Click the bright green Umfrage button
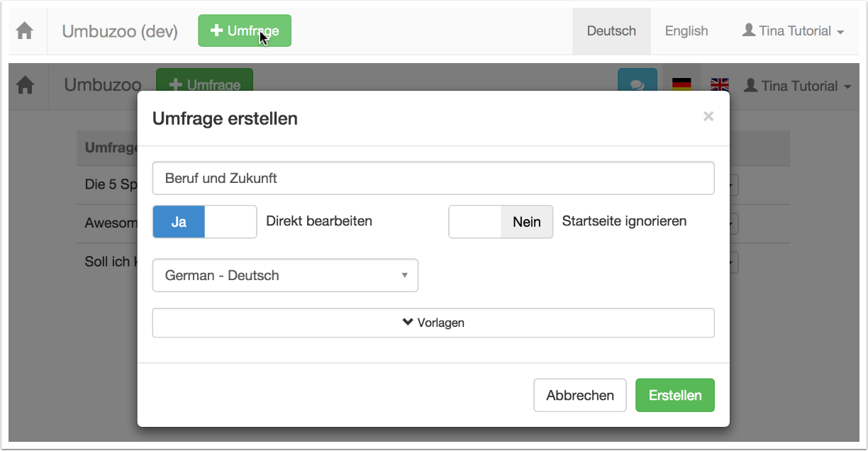868x451 pixels. (244, 31)
